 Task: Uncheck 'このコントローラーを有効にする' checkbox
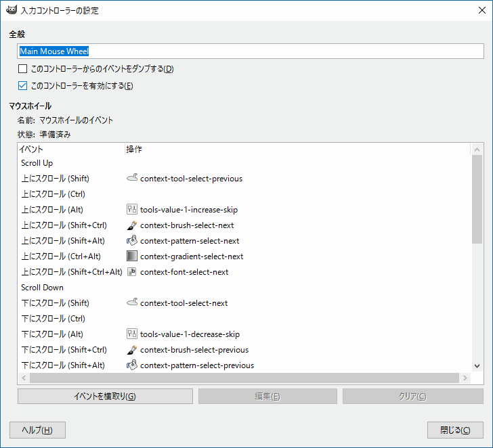(x=22, y=85)
